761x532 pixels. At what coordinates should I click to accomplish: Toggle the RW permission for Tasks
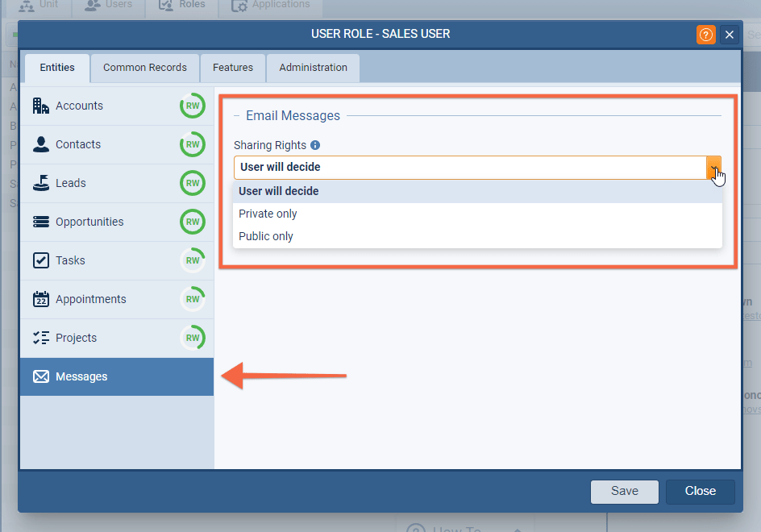click(x=193, y=260)
